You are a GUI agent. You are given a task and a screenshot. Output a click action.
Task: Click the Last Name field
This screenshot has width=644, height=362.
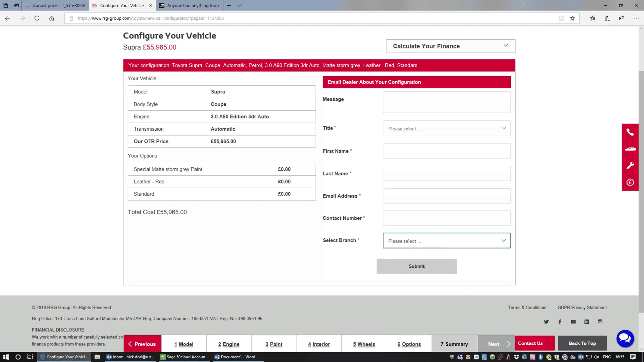click(447, 173)
